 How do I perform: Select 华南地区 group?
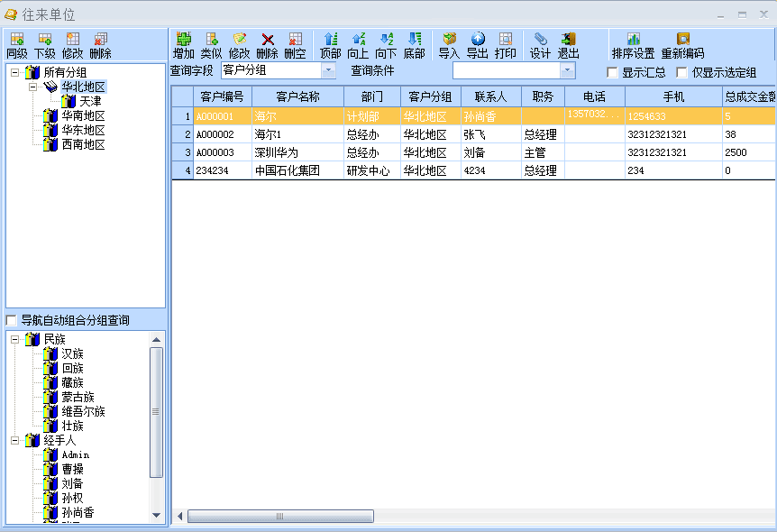[83, 115]
